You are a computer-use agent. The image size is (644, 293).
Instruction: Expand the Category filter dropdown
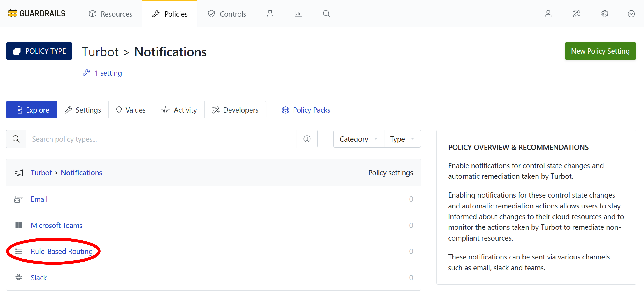point(358,139)
